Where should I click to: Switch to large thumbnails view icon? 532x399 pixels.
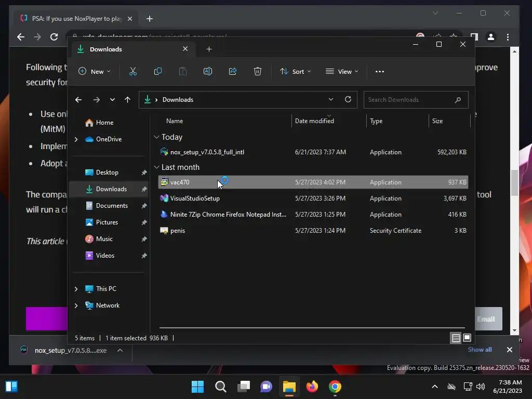click(x=467, y=338)
